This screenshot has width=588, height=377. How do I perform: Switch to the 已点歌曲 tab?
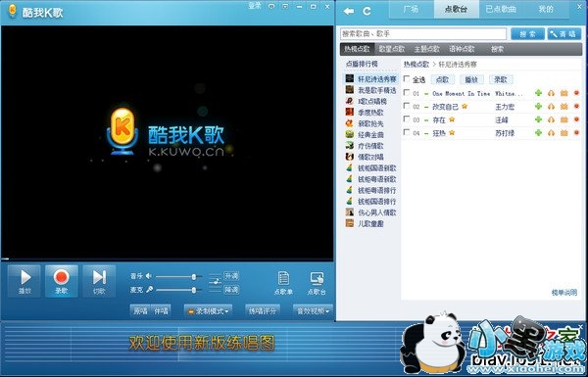501,9
